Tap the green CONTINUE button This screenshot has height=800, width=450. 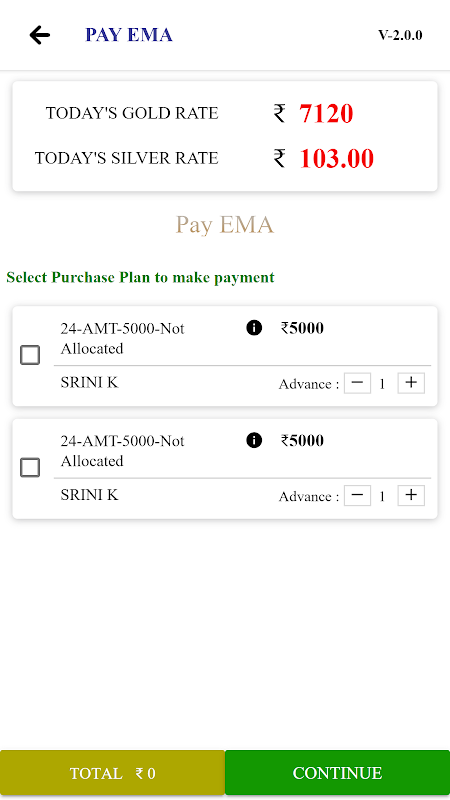pos(337,772)
